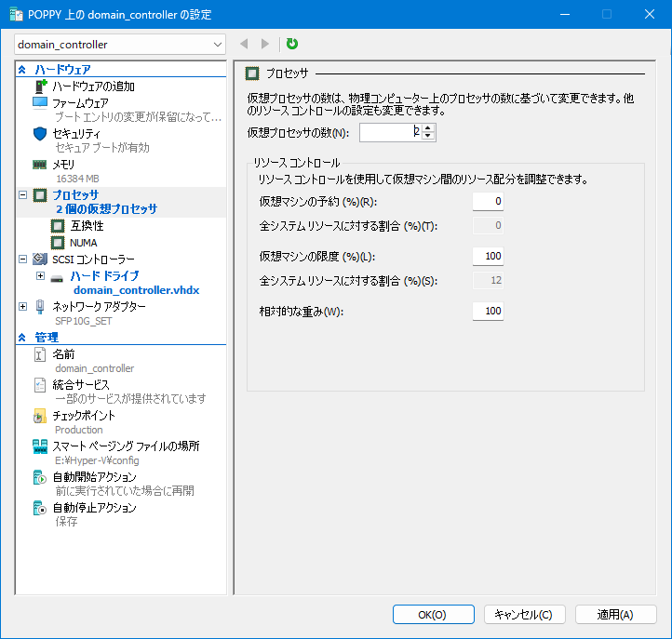672x639 pixels.
Task: Click the 名前 document icon
Action: coord(40,354)
